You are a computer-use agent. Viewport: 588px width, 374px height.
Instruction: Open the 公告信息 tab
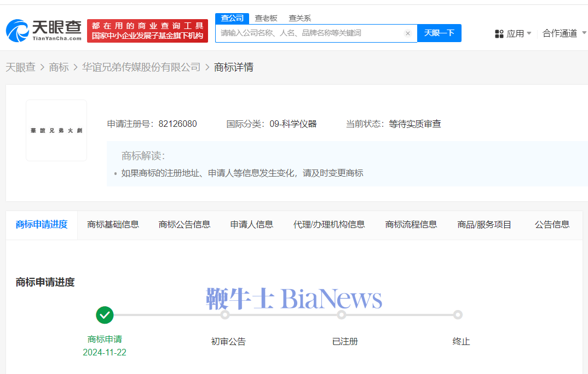point(552,225)
